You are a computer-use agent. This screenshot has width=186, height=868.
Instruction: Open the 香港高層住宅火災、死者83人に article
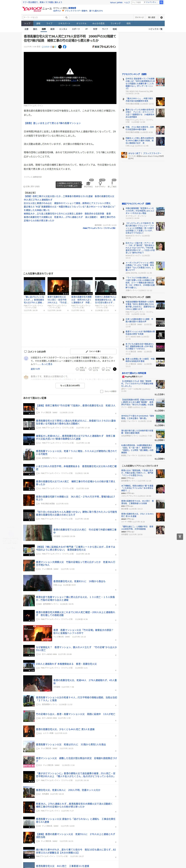(x=79, y=581)
